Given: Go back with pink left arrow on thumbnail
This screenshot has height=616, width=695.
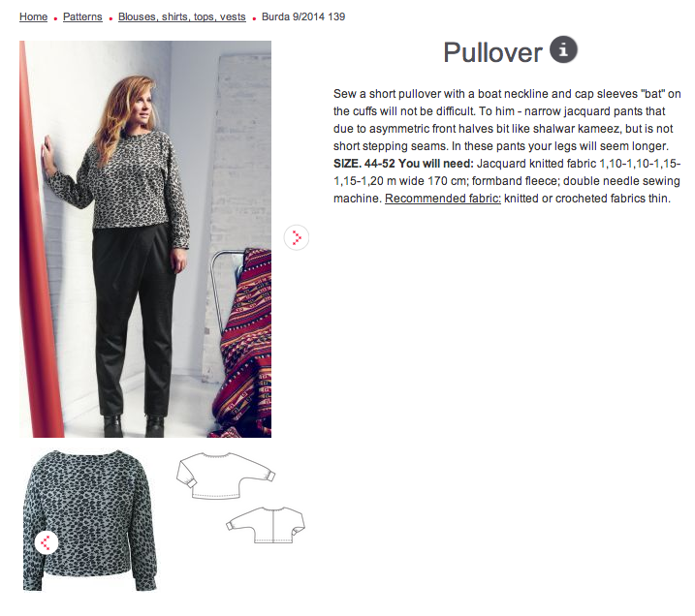Looking at the screenshot, I should [x=47, y=542].
